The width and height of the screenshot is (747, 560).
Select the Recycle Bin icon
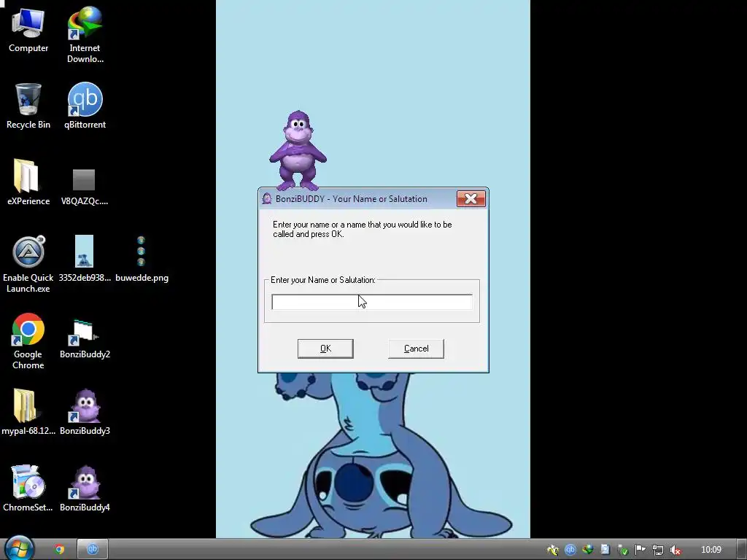point(28,106)
